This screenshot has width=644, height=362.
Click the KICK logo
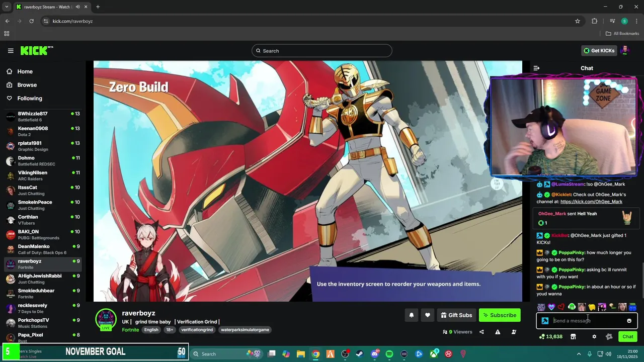36,50
